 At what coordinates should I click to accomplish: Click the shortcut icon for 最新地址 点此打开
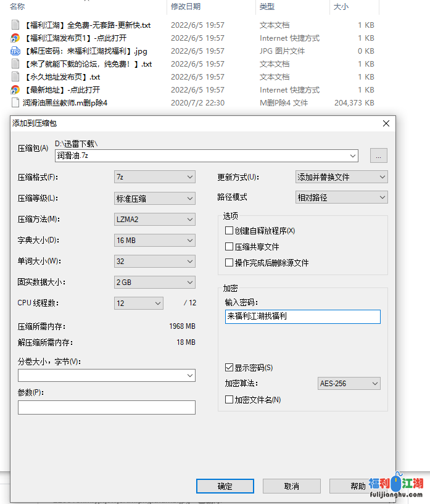16,90
